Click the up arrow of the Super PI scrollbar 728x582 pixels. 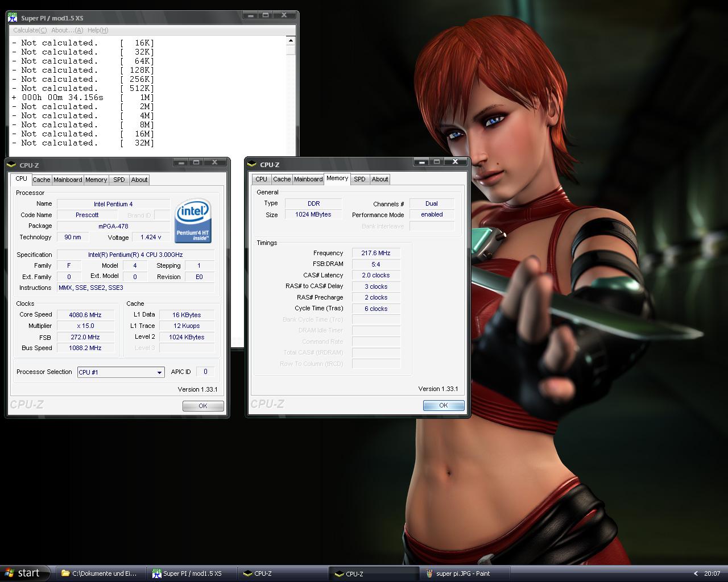point(291,41)
